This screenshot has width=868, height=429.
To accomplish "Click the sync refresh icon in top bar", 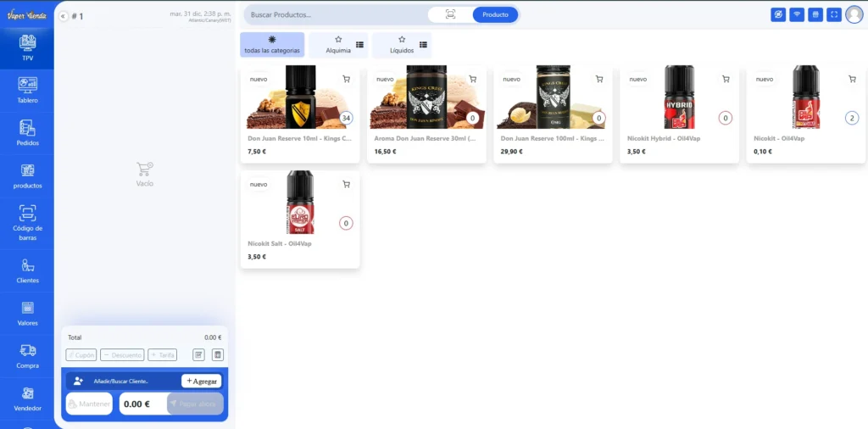I will [x=778, y=15].
